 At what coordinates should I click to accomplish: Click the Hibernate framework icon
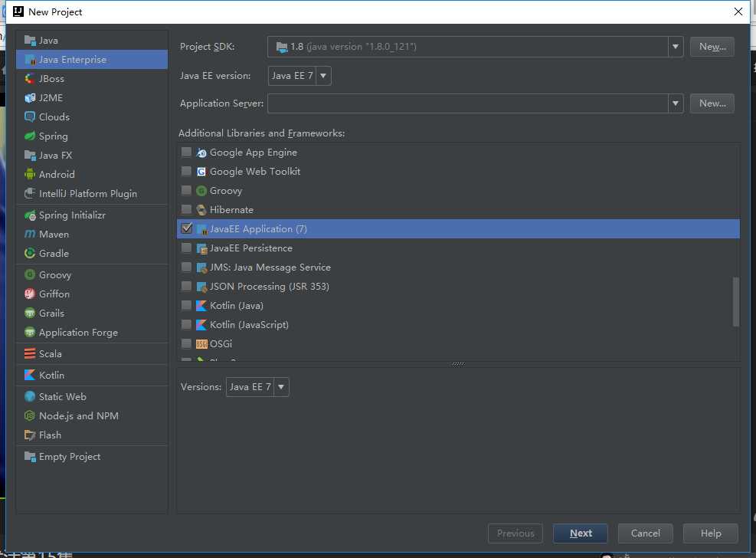coord(201,210)
